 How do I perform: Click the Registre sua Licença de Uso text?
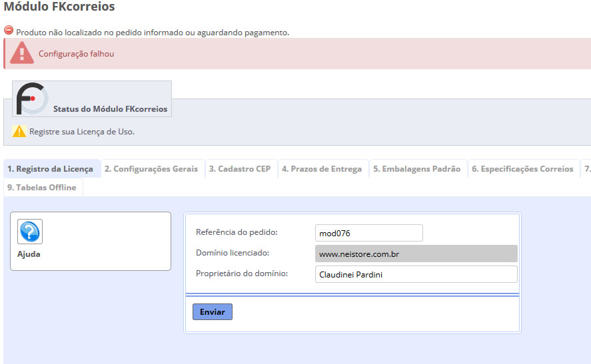[82, 132]
